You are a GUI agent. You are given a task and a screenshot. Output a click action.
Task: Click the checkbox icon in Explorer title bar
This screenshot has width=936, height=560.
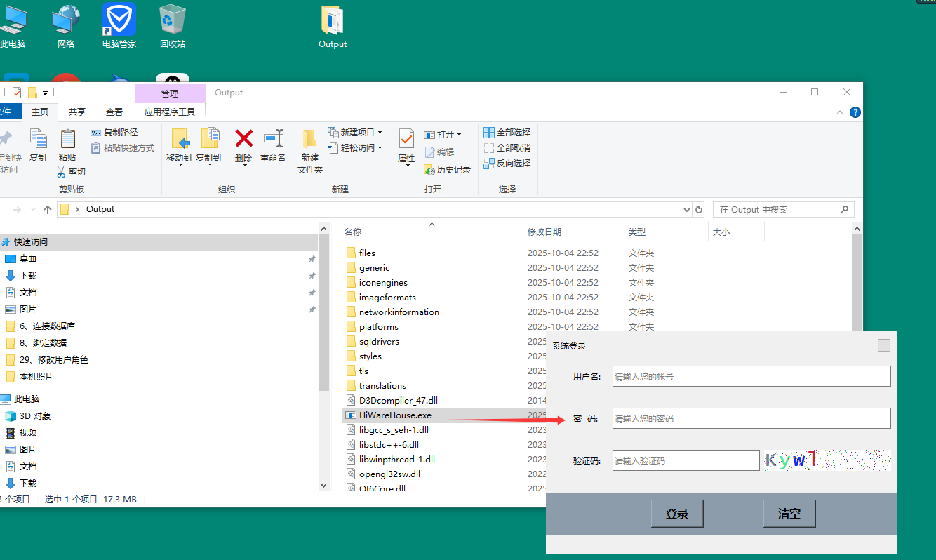(x=17, y=93)
